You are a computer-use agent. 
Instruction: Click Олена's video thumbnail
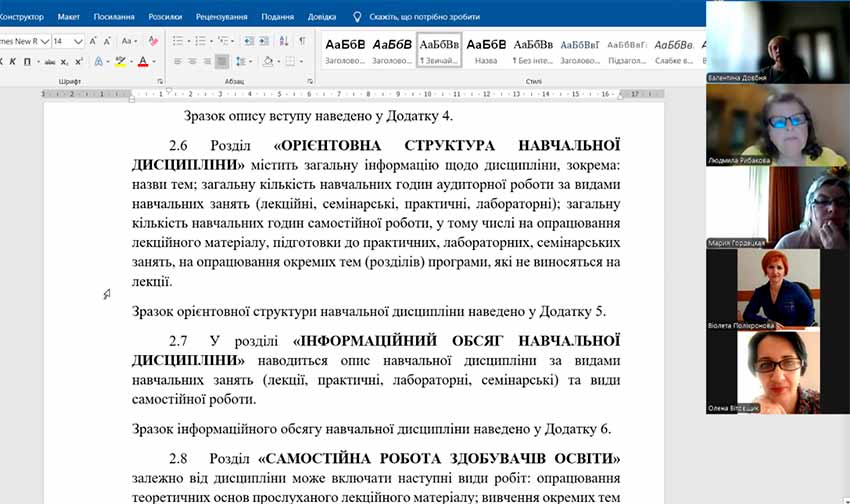pos(776,372)
